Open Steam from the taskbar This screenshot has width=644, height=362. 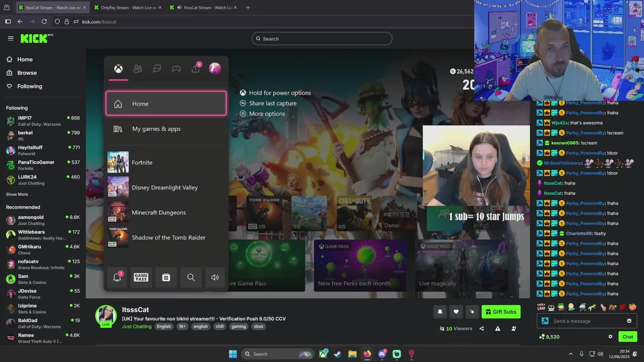point(338,354)
